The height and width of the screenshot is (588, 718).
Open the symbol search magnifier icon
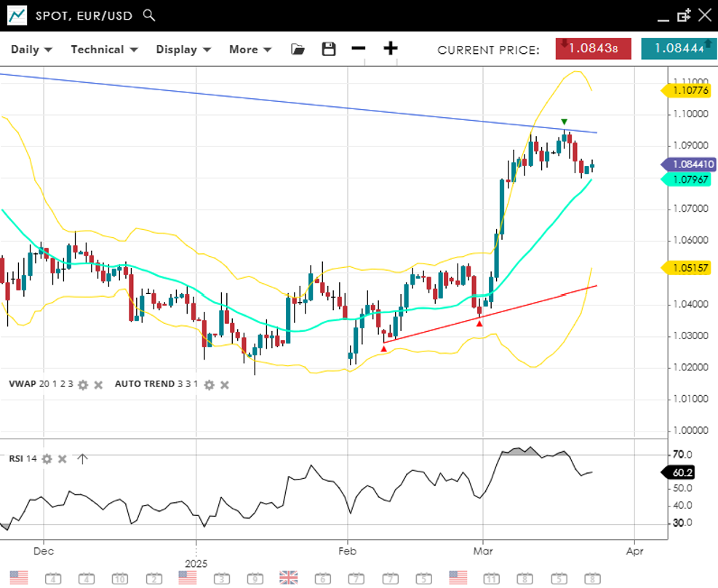pyautogui.click(x=149, y=15)
